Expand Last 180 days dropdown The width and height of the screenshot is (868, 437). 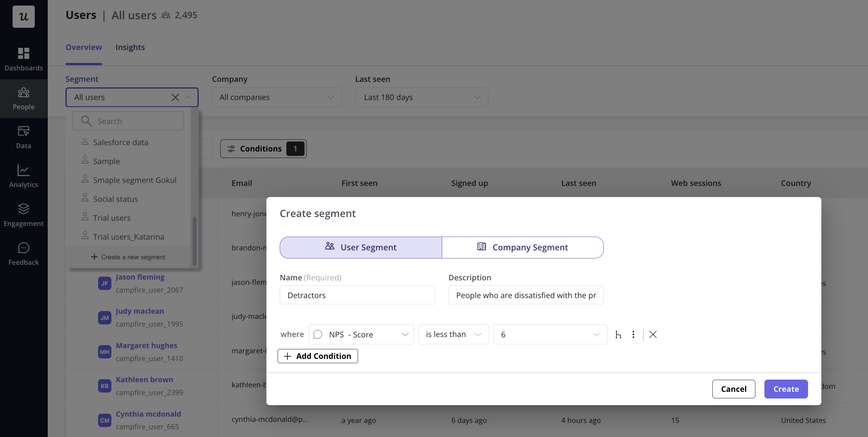[x=421, y=97]
